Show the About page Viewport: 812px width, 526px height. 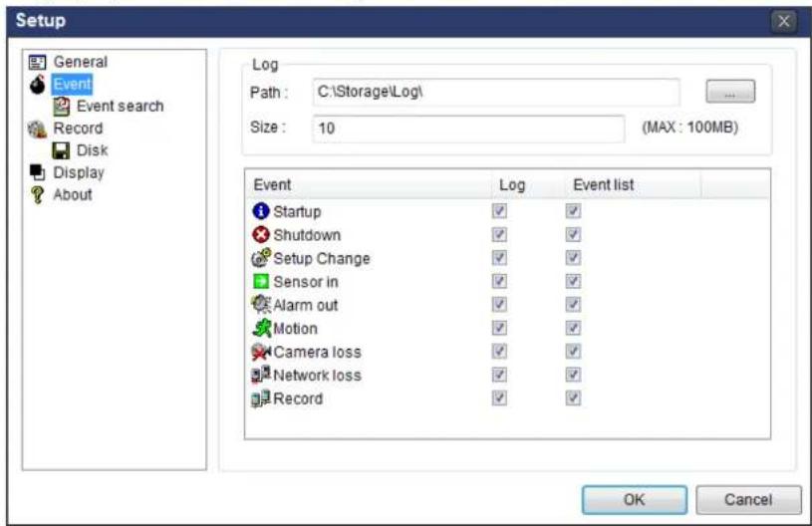click(x=73, y=195)
